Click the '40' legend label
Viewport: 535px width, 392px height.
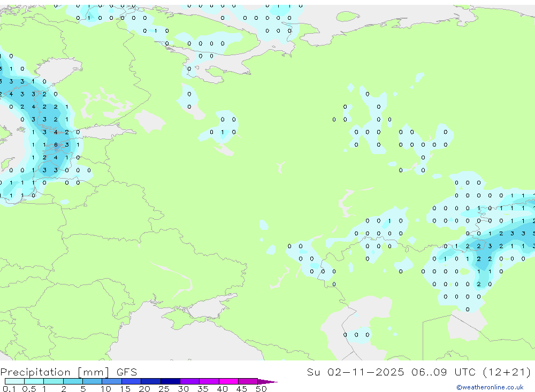(x=222, y=389)
